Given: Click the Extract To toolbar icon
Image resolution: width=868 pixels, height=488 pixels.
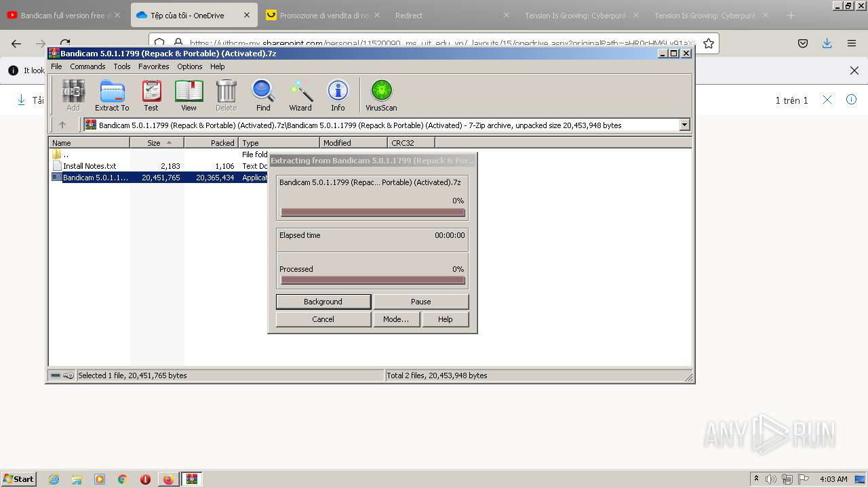Looking at the screenshot, I should [x=112, y=95].
